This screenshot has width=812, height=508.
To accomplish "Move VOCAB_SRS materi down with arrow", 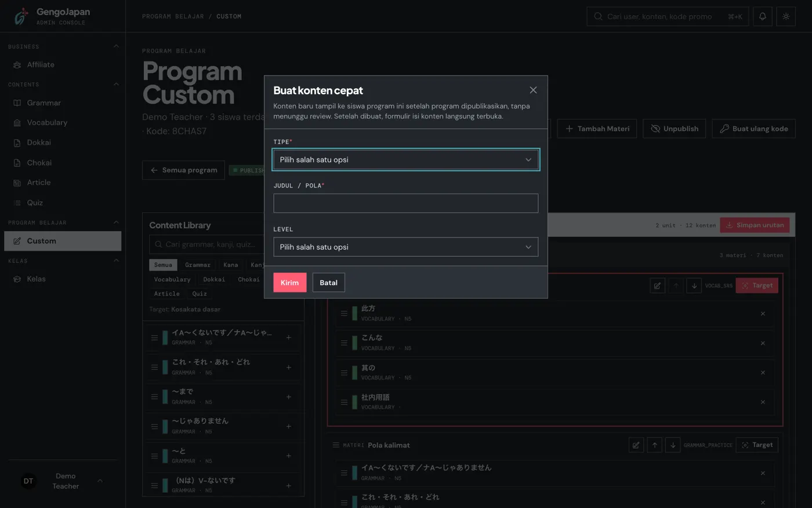I will tap(694, 286).
